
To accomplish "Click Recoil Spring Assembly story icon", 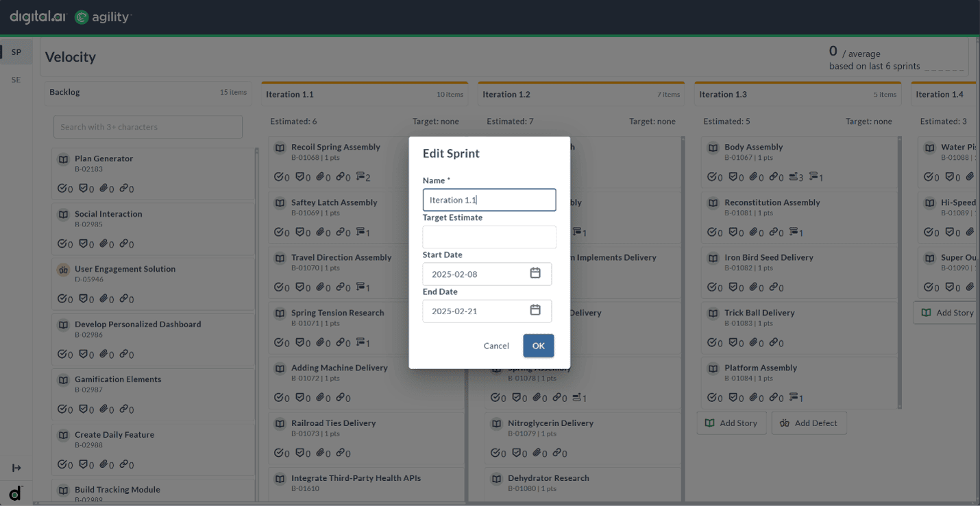I will pos(280,147).
